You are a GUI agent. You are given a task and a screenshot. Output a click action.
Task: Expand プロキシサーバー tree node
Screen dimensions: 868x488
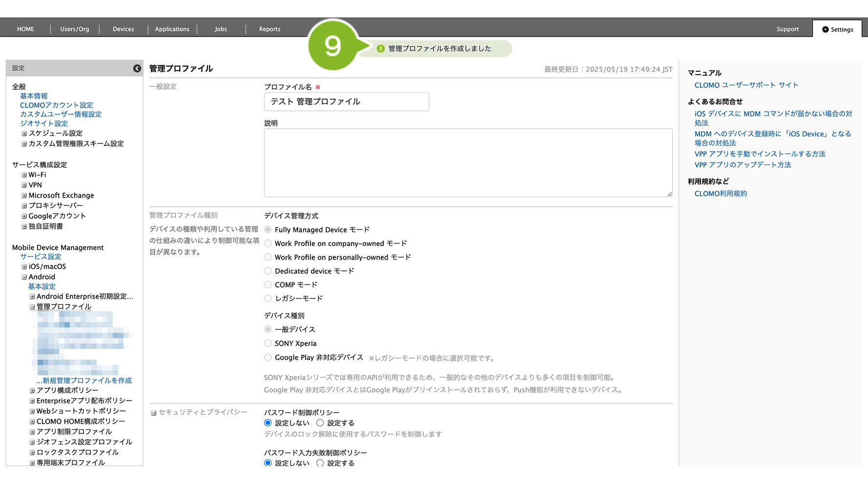click(24, 206)
